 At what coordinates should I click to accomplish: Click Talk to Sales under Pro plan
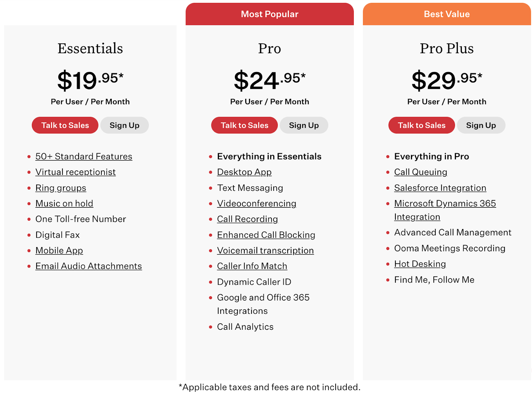click(x=244, y=125)
